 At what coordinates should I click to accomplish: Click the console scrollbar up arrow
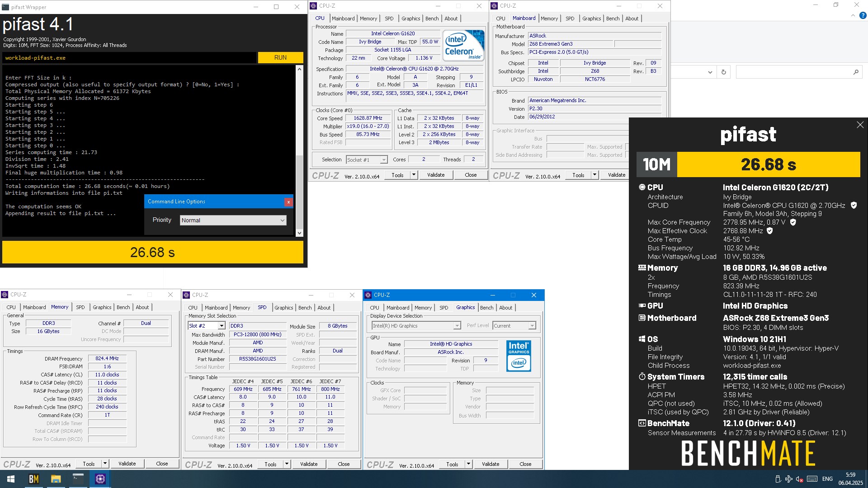299,69
